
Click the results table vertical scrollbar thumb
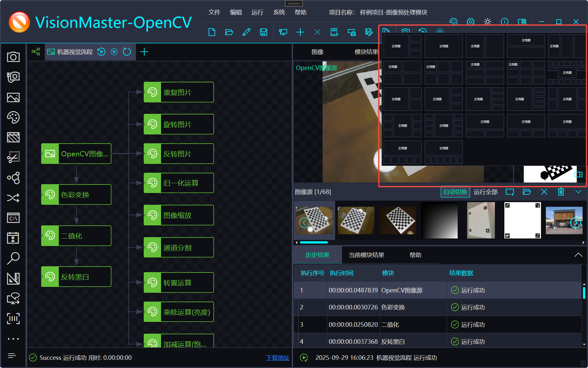click(584, 292)
